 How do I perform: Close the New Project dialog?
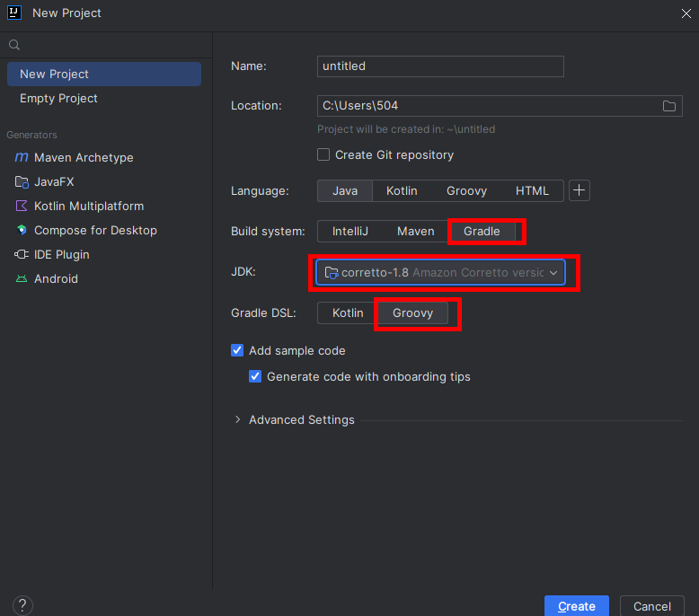[686, 13]
